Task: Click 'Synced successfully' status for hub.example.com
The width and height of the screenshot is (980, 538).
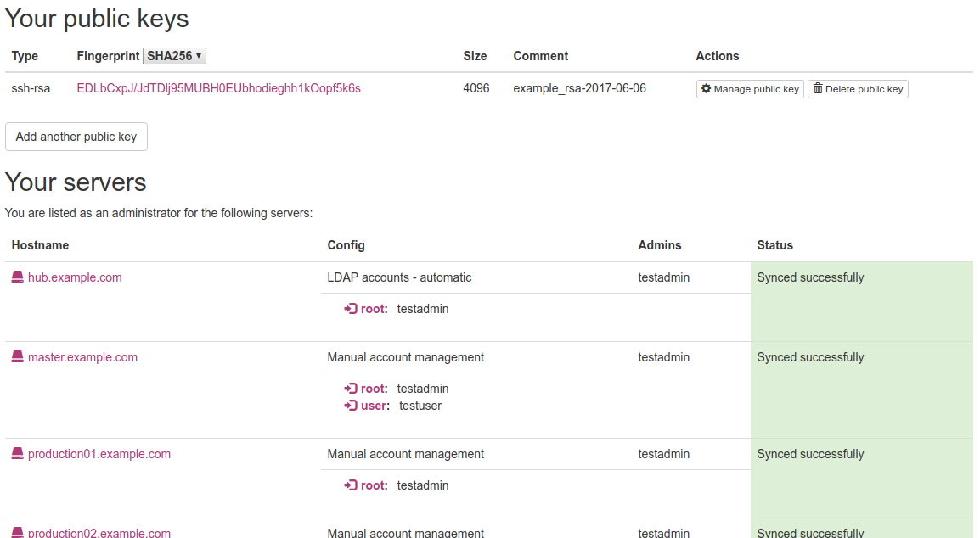Action: (810, 277)
